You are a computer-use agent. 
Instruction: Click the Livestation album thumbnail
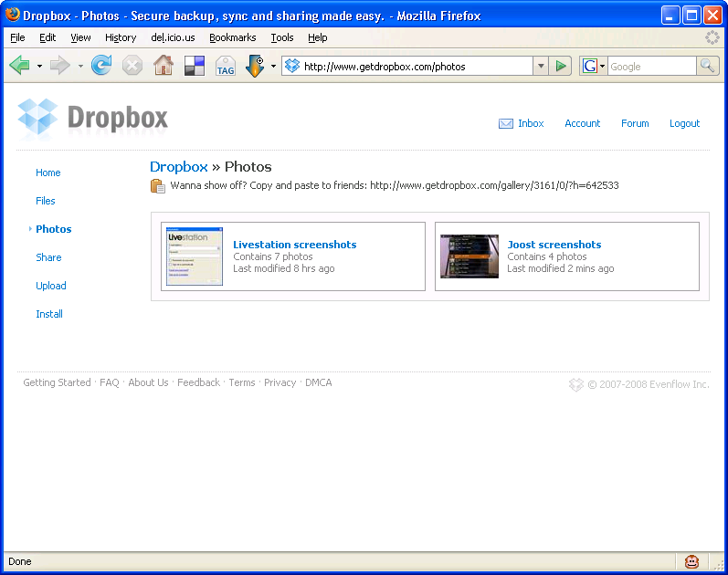point(195,256)
